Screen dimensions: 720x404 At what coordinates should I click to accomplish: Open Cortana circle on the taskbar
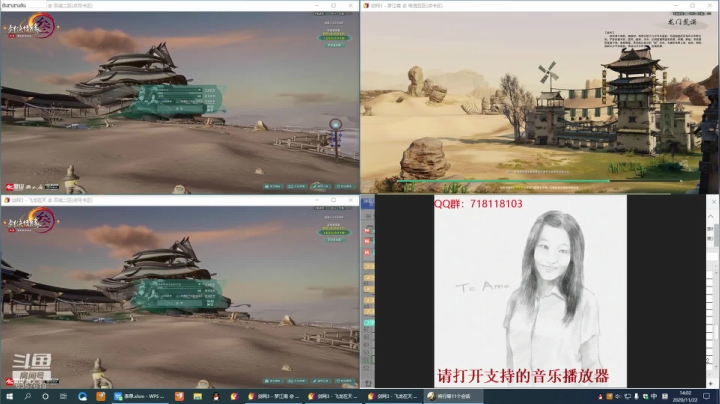click(45, 396)
